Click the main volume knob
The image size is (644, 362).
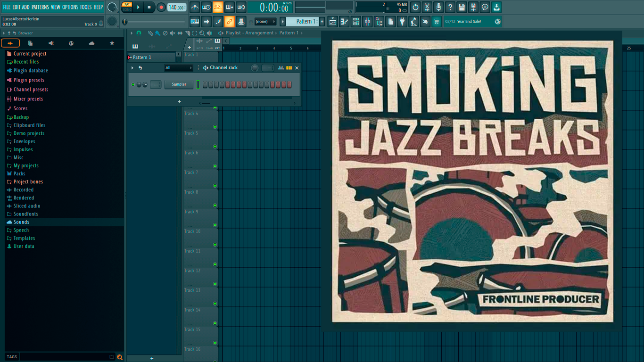(x=112, y=8)
